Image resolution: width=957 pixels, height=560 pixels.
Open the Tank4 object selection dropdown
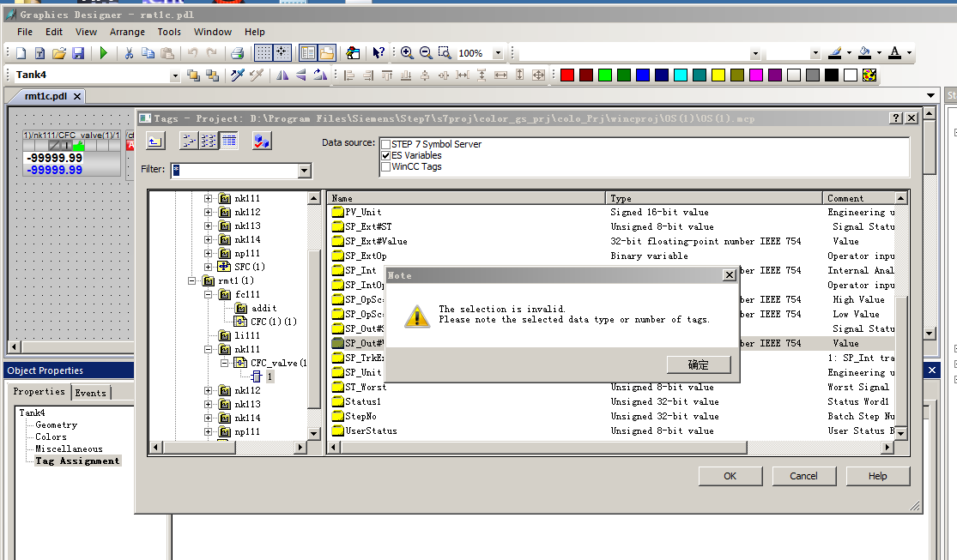coord(175,75)
